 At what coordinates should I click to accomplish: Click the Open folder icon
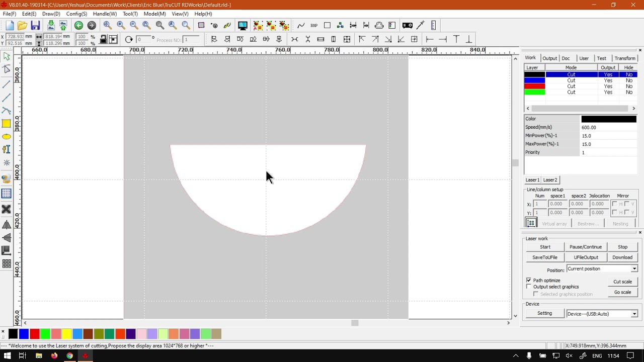click(x=22, y=26)
